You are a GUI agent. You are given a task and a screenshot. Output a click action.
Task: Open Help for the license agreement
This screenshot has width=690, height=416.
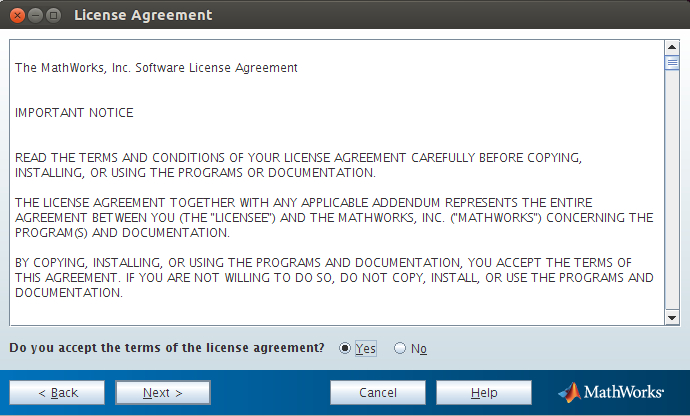[x=484, y=393]
